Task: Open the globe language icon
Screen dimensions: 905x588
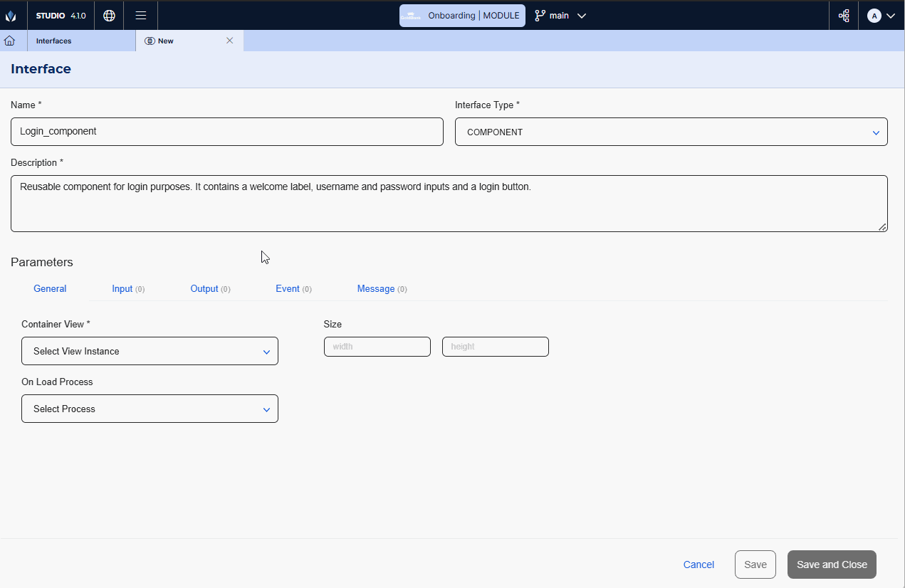Action: (x=109, y=16)
